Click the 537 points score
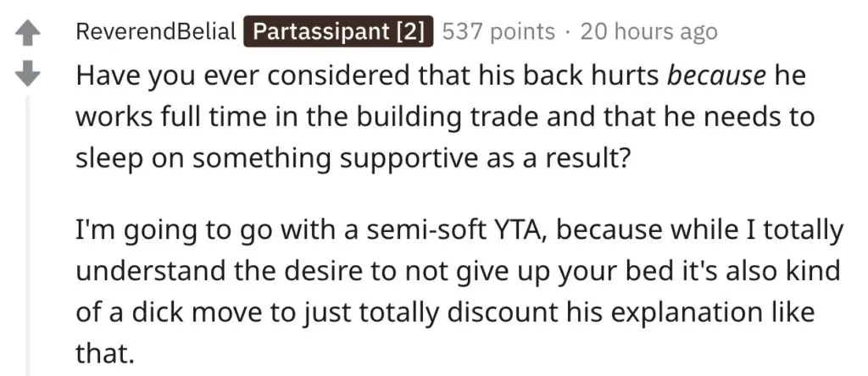The image size is (868, 376). (x=498, y=32)
